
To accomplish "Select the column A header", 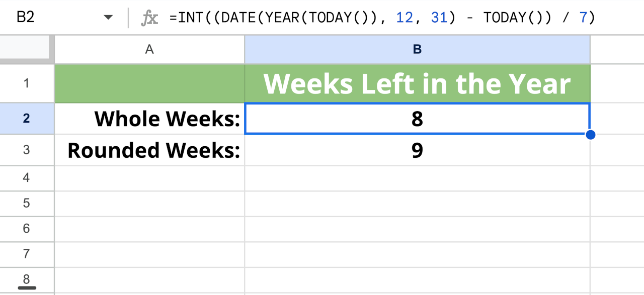I will tap(148, 49).
